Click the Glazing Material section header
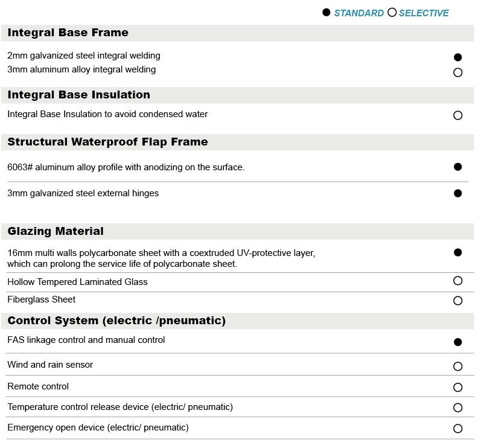Screen dimensions: 487x448 click(x=56, y=231)
